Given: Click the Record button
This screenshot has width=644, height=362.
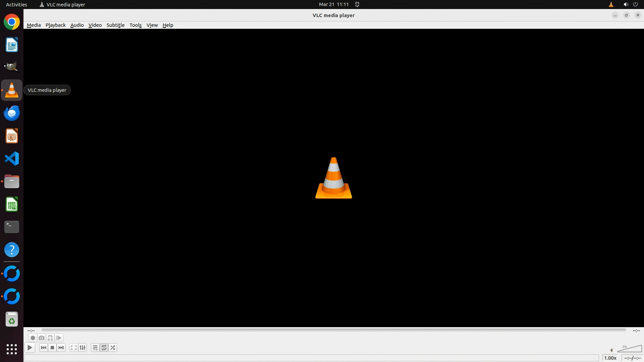Looking at the screenshot, I should 33,338.
